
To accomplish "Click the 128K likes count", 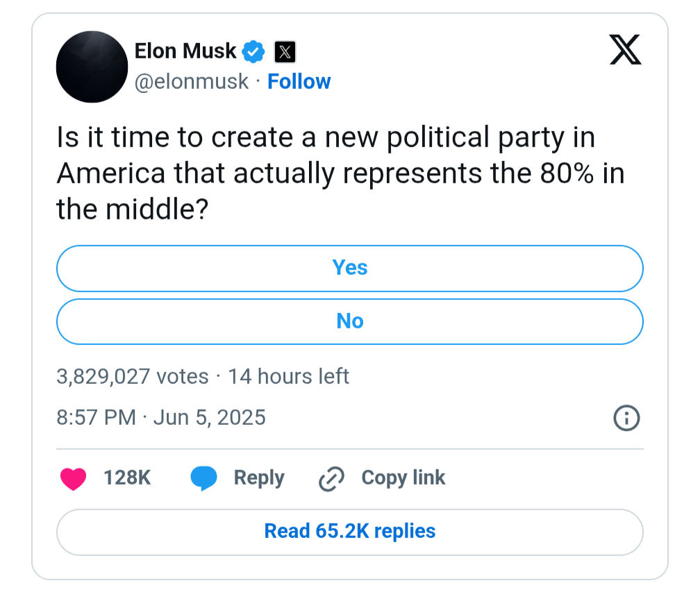I will point(127,478).
